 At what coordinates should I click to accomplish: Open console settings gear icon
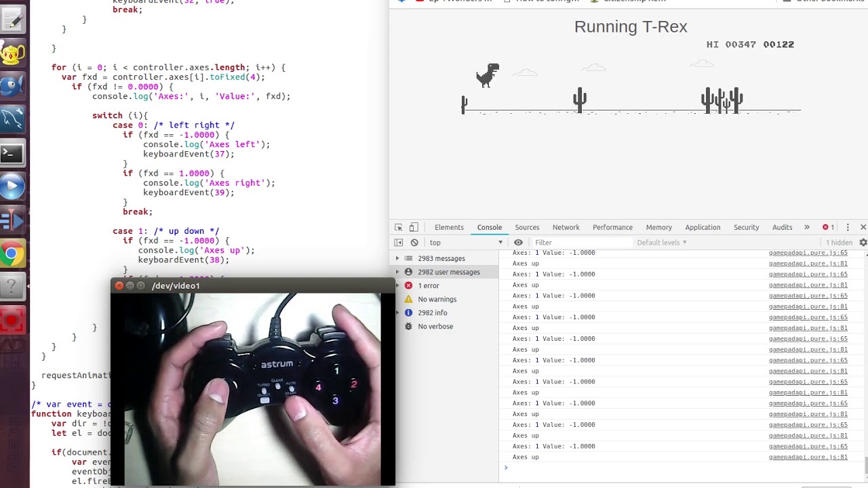click(x=863, y=243)
